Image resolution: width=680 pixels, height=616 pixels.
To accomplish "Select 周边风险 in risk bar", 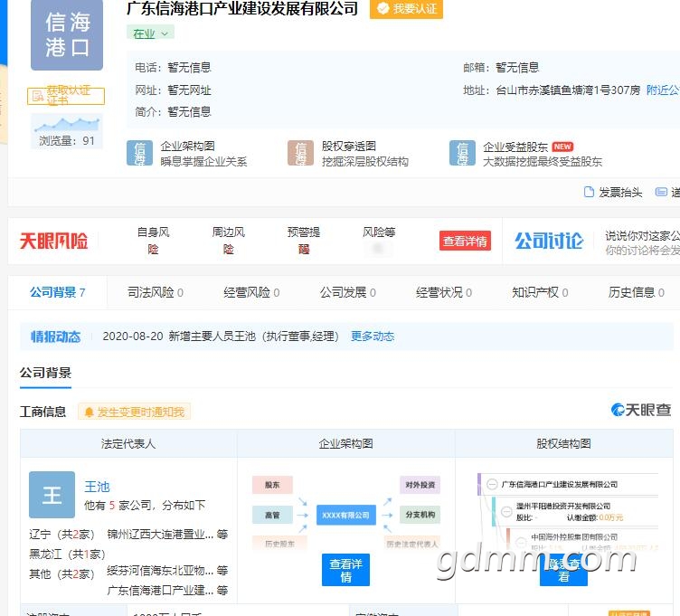I will 229,241.
